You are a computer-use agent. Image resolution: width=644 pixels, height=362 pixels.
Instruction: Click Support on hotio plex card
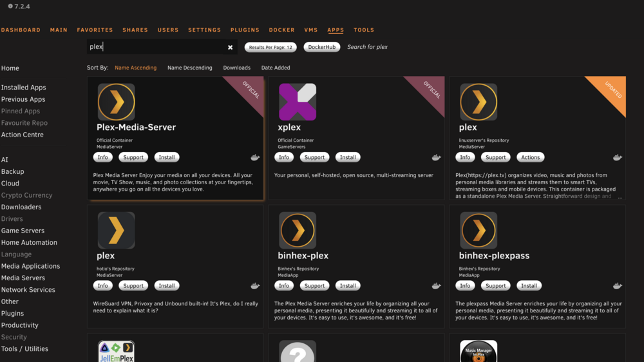[133, 285]
